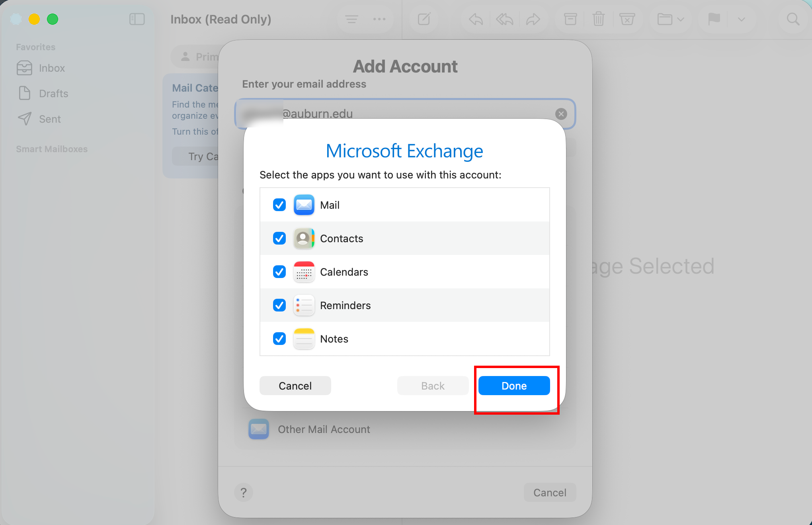Click the yellow minimize window button
Image resolution: width=812 pixels, height=525 pixels.
(34, 19)
